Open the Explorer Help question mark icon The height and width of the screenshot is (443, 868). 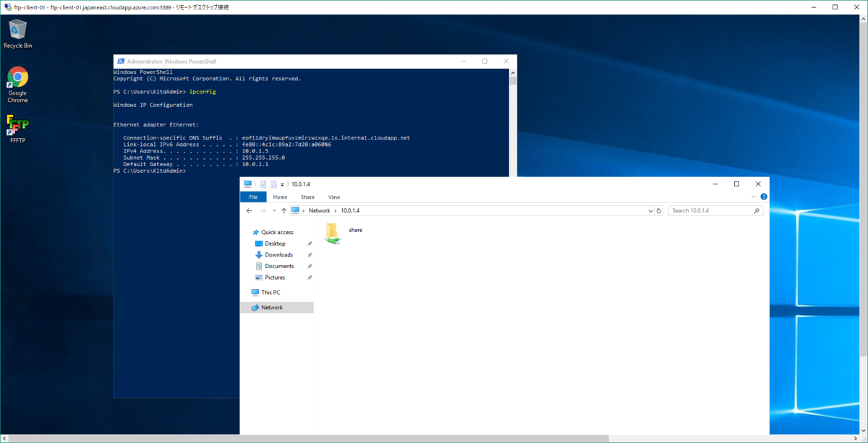pos(764,197)
